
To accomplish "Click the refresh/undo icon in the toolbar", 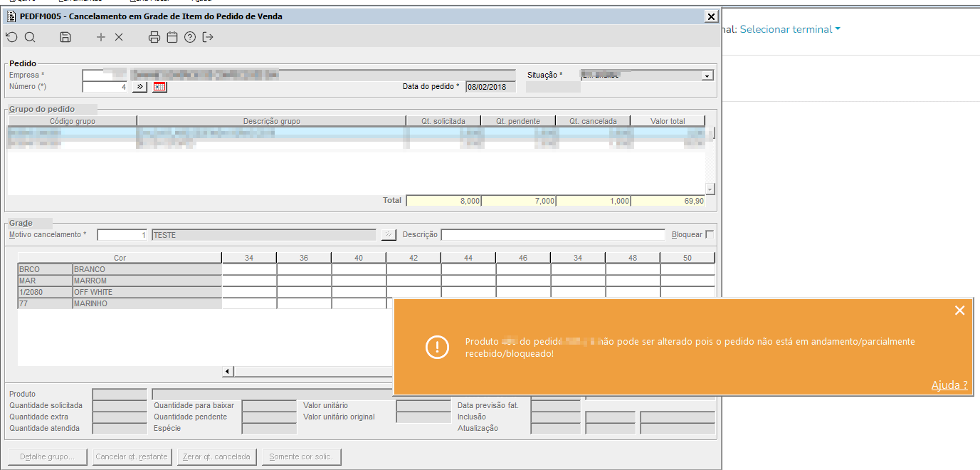I will tap(11, 38).
